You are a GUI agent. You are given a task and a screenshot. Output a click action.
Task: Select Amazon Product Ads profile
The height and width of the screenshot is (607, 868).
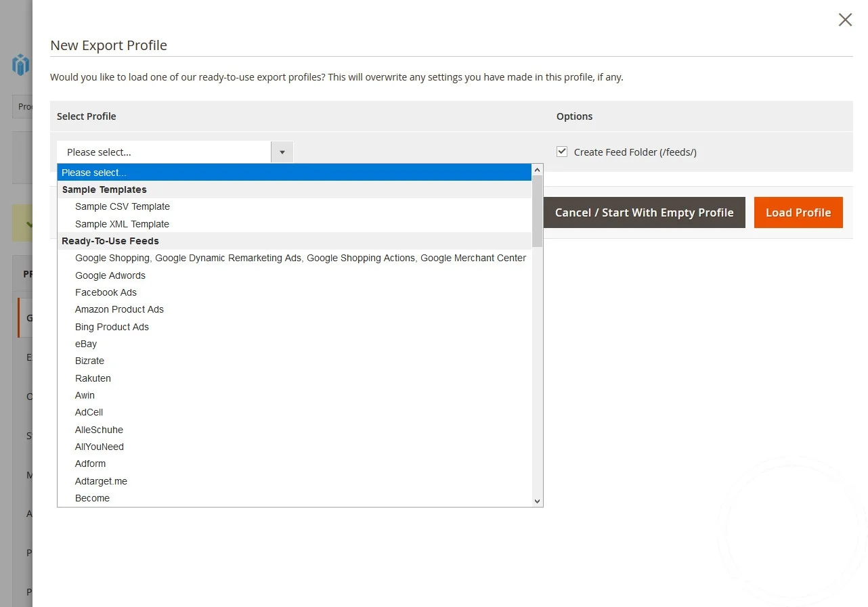[119, 309]
